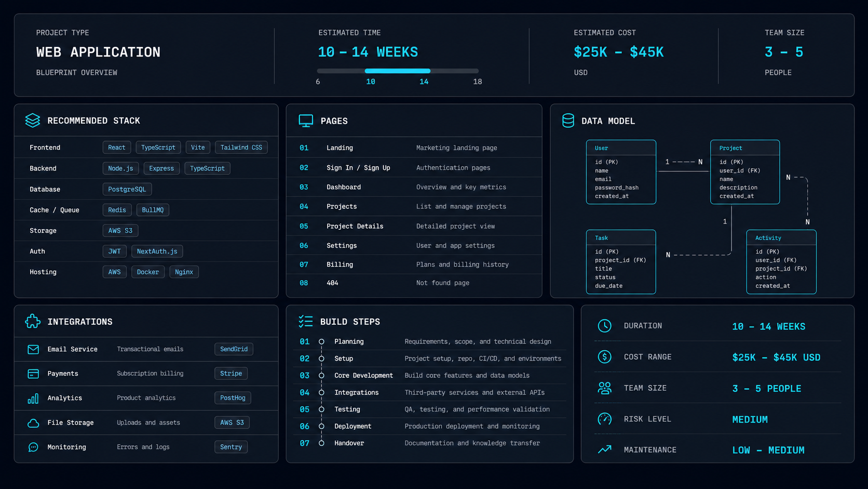Click the Cost Range dollar icon
868x489 pixels.
(x=604, y=357)
